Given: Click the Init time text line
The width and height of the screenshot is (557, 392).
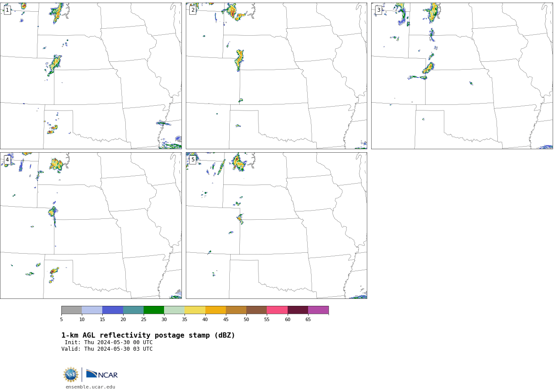Looking at the screenshot, I should 109,342.
